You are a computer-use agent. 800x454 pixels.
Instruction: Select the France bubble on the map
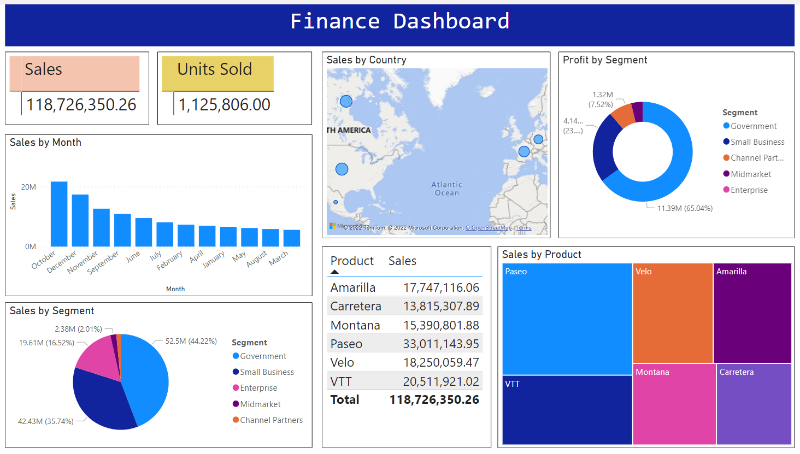click(x=523, y=152)
